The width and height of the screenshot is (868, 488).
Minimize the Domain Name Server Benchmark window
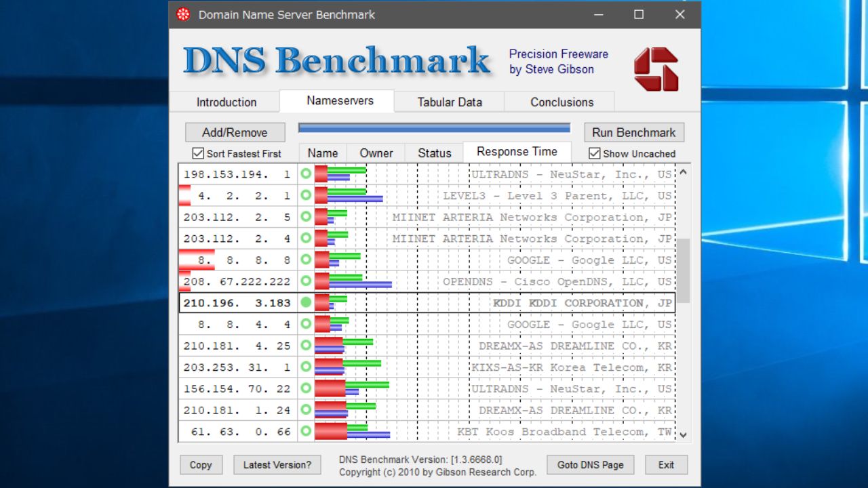597,14
